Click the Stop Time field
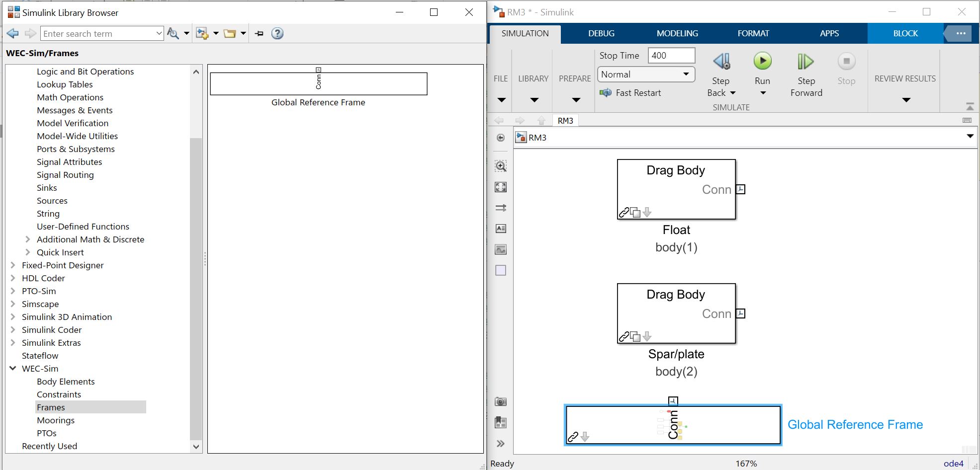Viewport: 980px width, 470px height. (x=671, y=56)
